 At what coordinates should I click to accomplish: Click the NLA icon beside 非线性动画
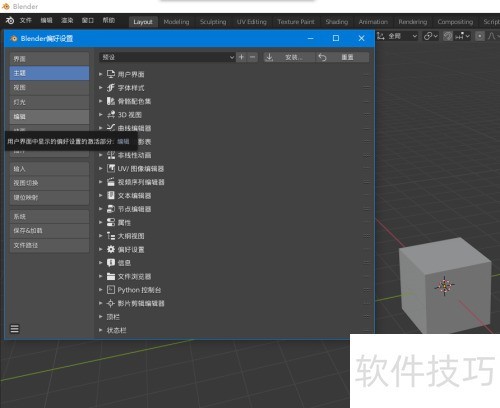click(111, 155)
